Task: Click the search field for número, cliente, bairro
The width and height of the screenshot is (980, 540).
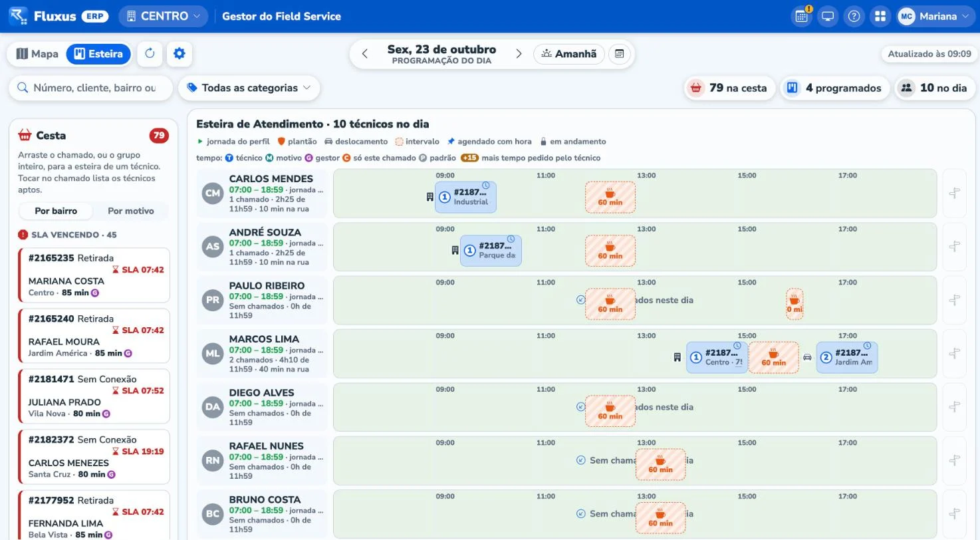Action: pyautogui.click(x=90, y=88)
